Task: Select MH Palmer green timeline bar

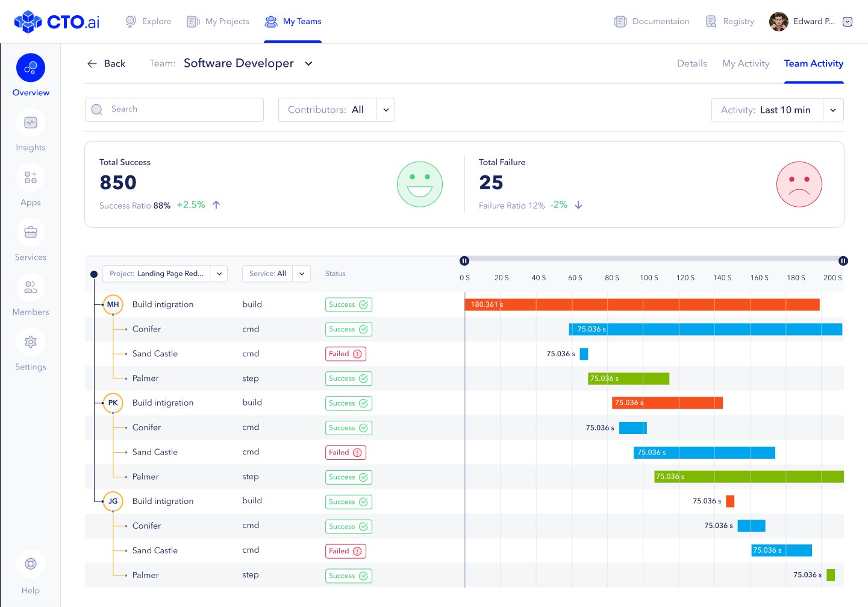Action: 628,379
